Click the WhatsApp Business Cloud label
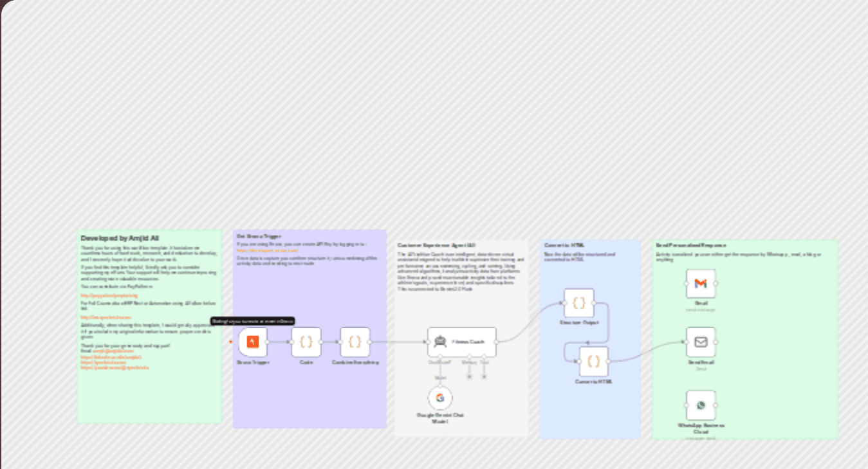868x469 pixels. (701, 428)
